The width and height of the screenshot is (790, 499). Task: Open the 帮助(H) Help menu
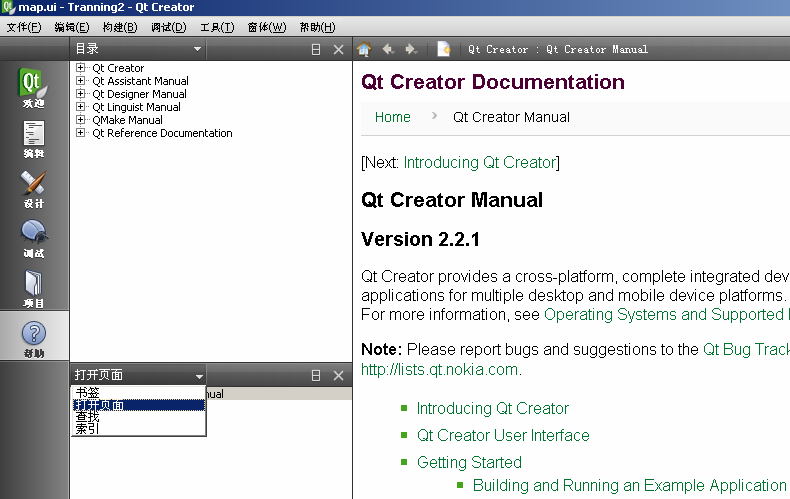coord(317,27)
